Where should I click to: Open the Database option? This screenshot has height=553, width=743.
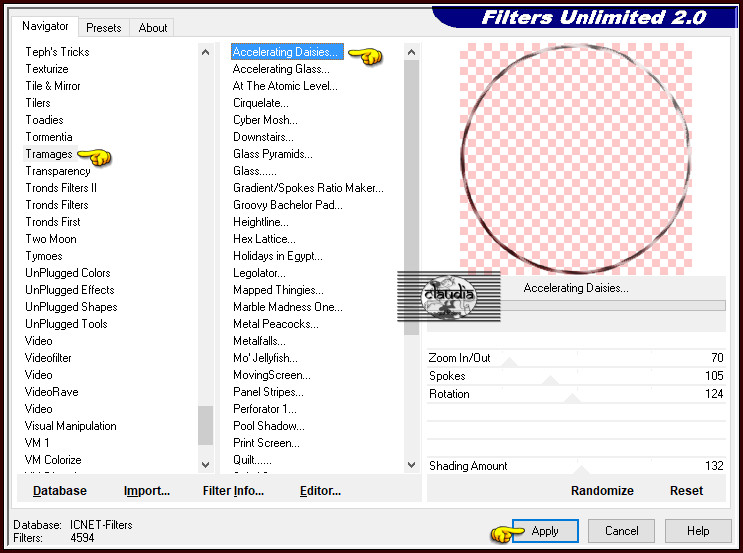click(x=60, y=490)
